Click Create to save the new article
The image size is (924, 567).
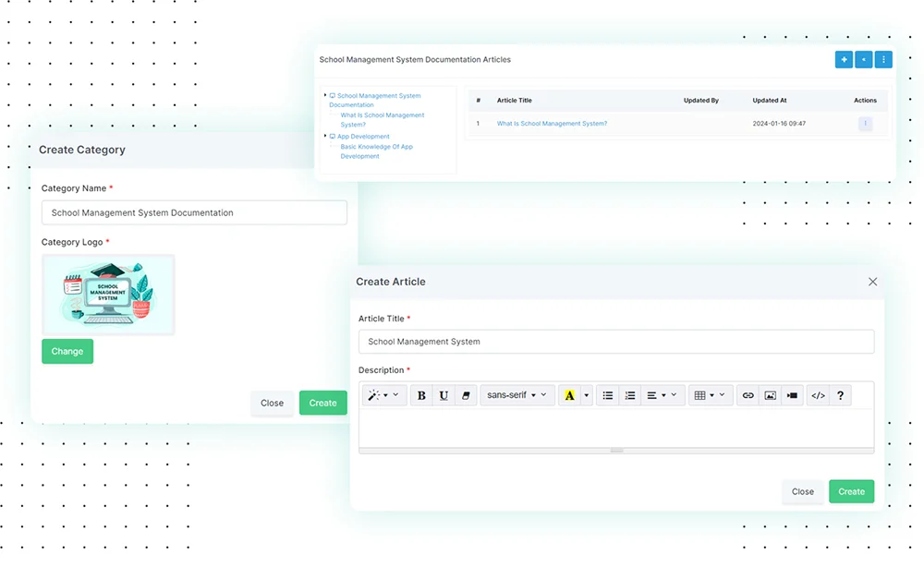click(x=851, y=491)
